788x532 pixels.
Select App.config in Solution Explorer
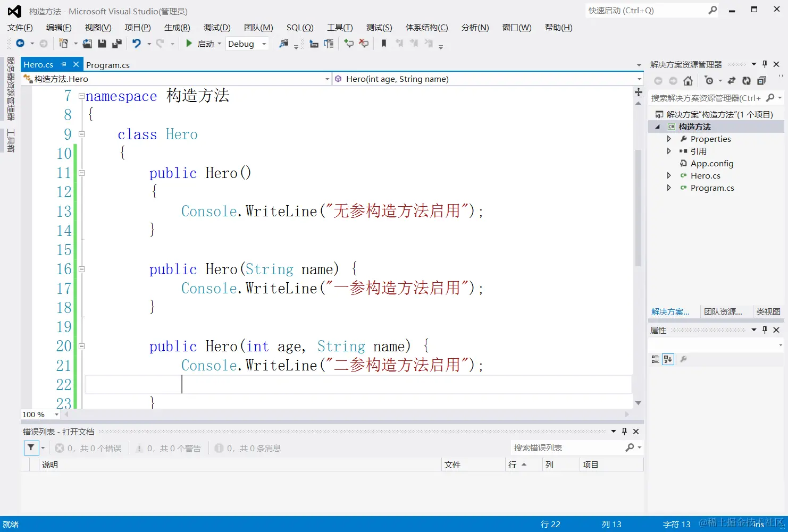coord(712,163)
